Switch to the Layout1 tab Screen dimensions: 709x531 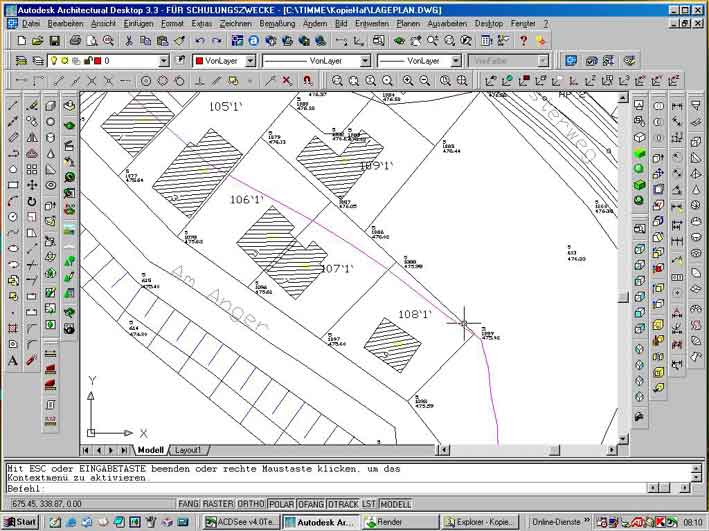pyautogui.click(x=188, y=450)
